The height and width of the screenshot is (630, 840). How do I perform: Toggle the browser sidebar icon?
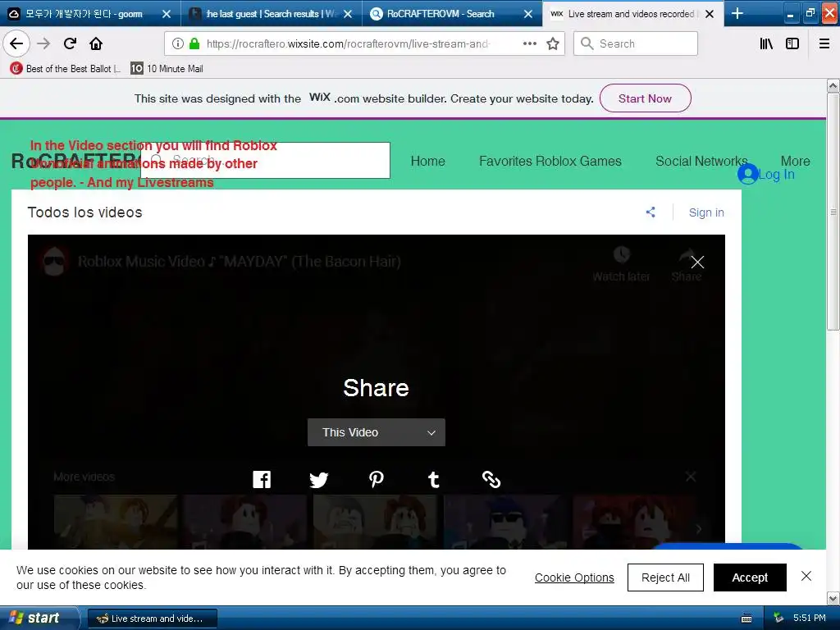[792, 43]
